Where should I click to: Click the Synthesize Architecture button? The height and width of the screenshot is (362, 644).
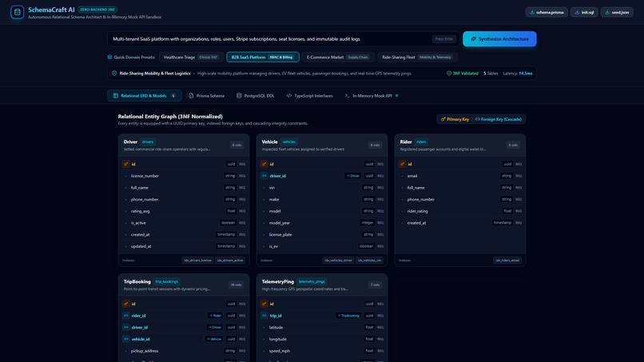click(499, 39)
